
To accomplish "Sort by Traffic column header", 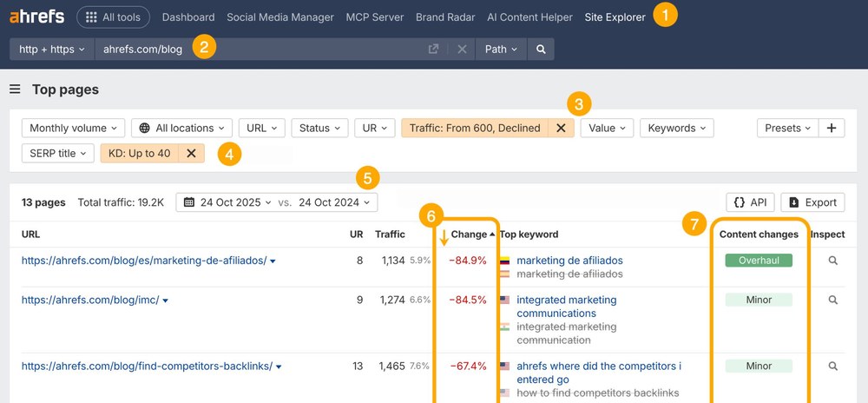I will [390, 235].
